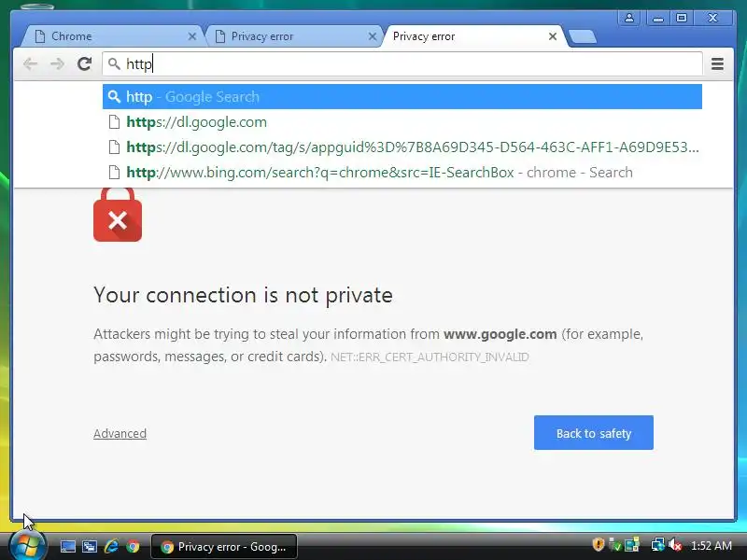Click the Advanced link
Image resolution: width=747 pixels, height=560 pixels.
click(x=120, y=433)
